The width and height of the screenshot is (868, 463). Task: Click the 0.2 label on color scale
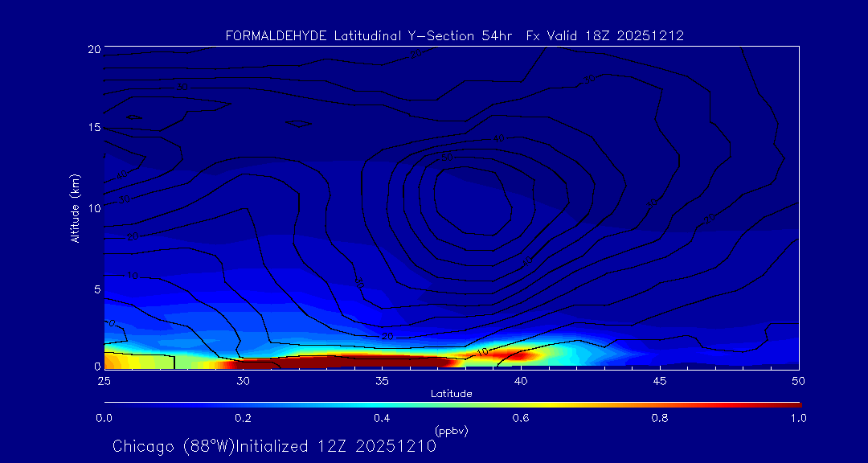tap(243, 418)
